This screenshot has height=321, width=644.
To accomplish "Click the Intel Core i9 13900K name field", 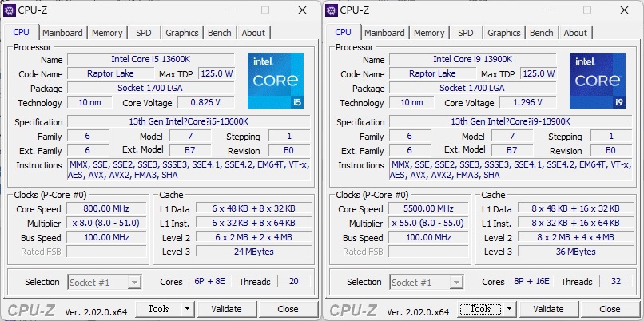I will pos(473,59).
